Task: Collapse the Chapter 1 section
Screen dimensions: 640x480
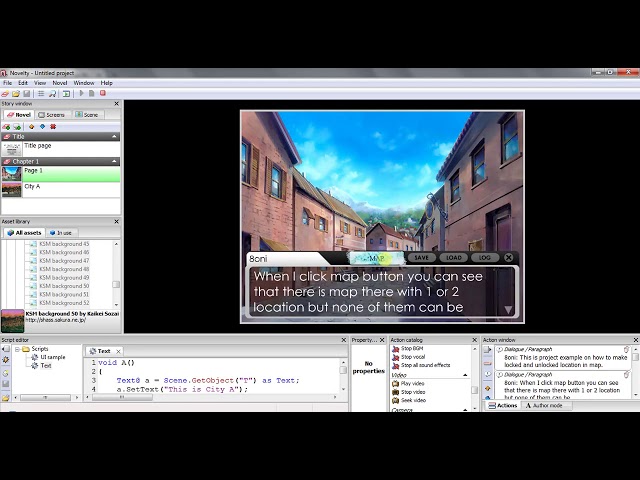Action: (114, 162)
